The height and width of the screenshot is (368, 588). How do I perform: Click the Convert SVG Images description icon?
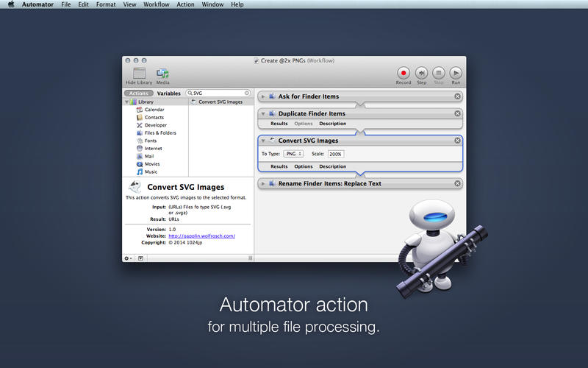135,187
